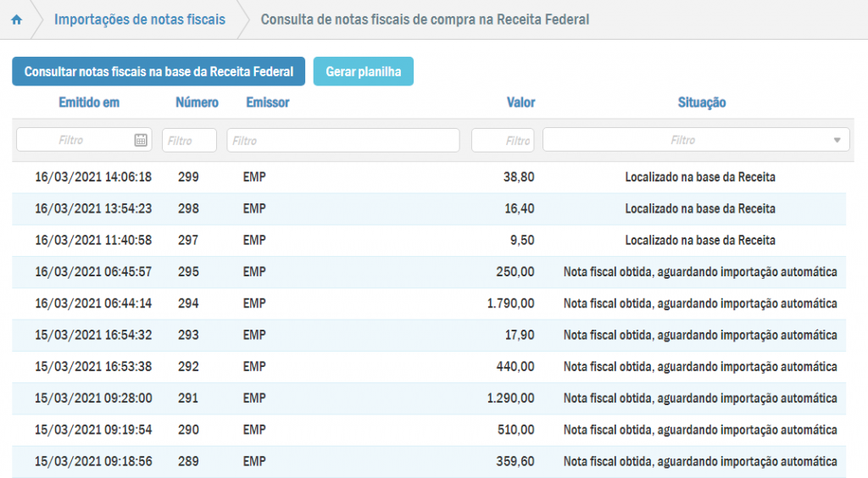Go to Importações de notas fiscais breadcrumb

[140, 19]
